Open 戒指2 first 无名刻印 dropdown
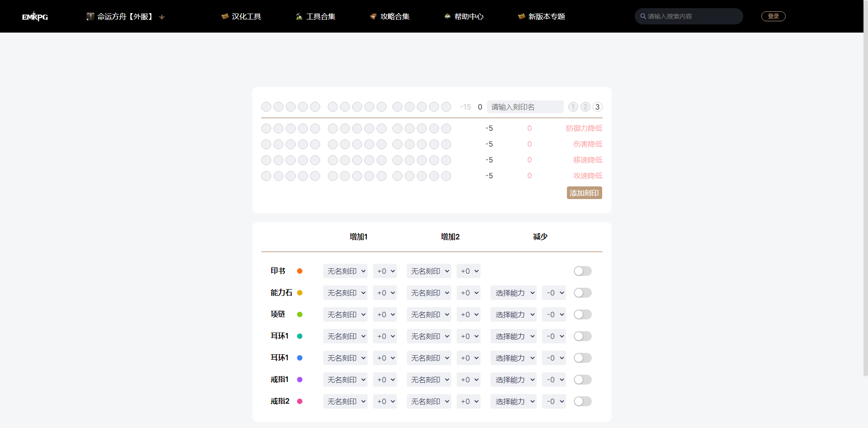Viewport: 868px width, 428px height. click(345, 401)
